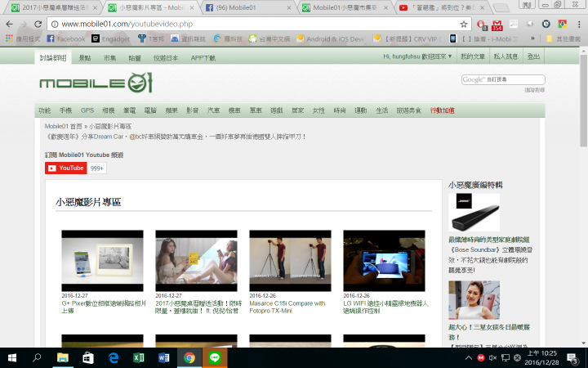Screen dimensions: 588x368
Task: Open the 景點 top navigation item
Action: [85, 58]
